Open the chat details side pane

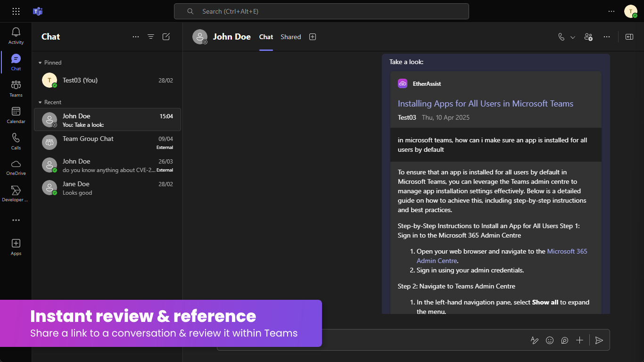[x=629, y=37]
